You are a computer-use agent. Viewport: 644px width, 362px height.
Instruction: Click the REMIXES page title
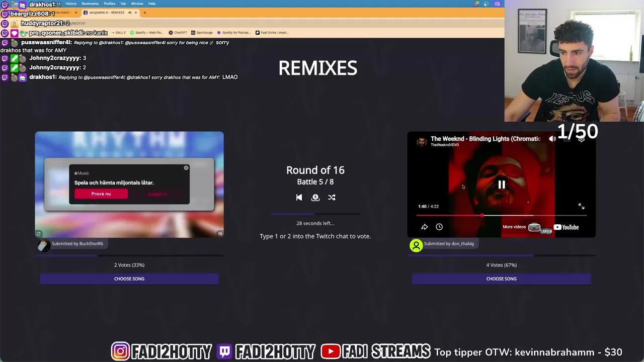(x=318, y=68)
